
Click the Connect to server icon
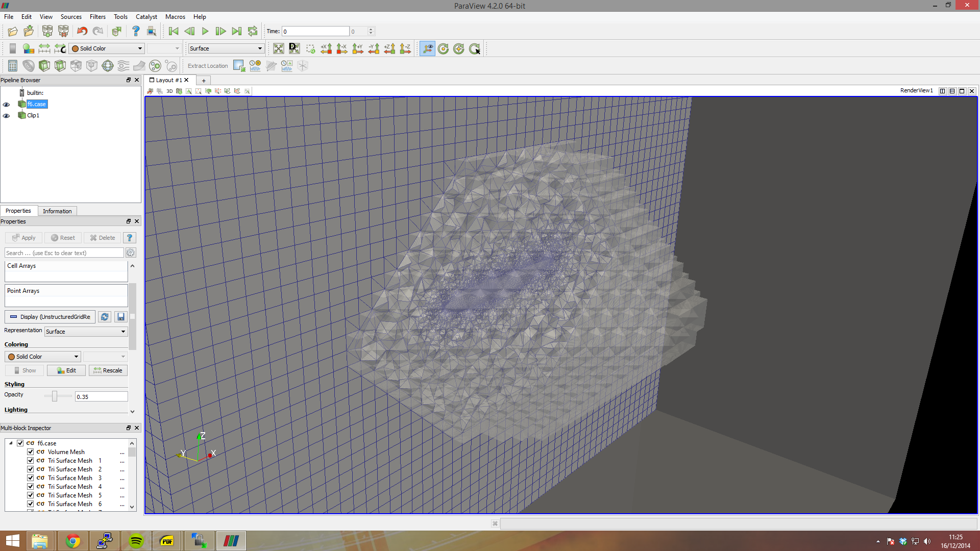coord(47,31)
